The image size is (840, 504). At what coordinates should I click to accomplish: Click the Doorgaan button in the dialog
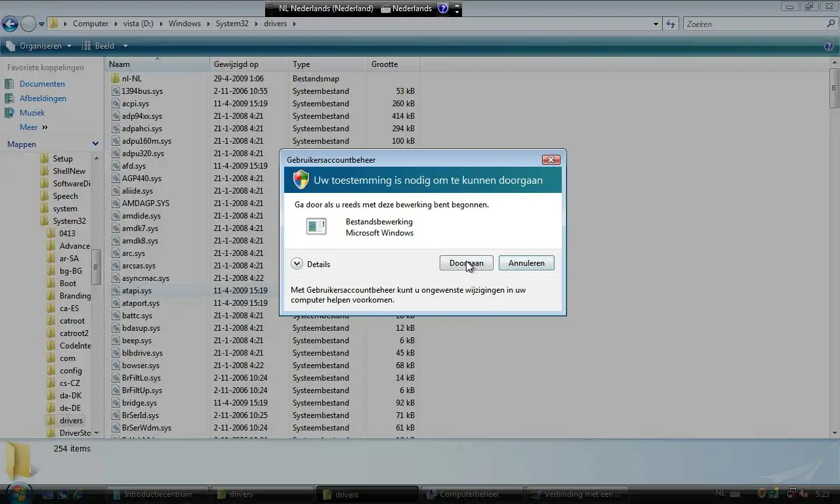pyautogui.click(x=466, y=263)
